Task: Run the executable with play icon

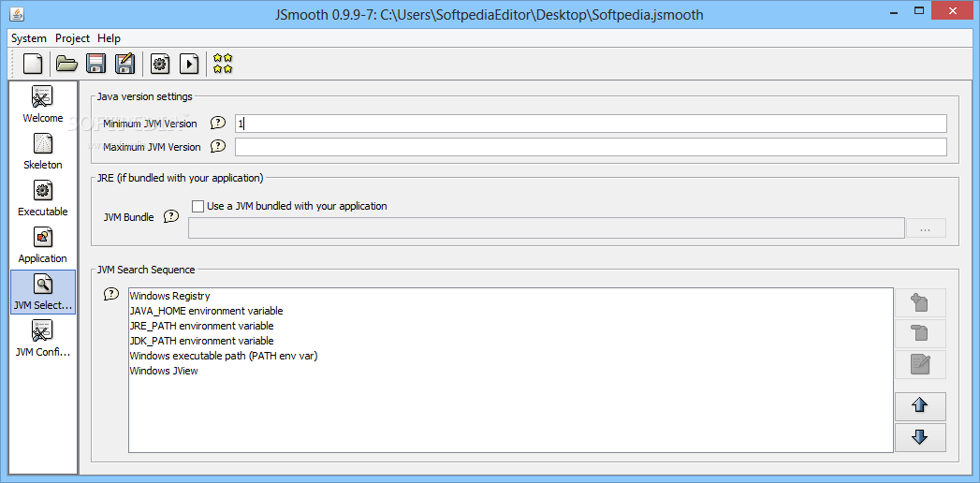Action: click(x=189, y=64)
